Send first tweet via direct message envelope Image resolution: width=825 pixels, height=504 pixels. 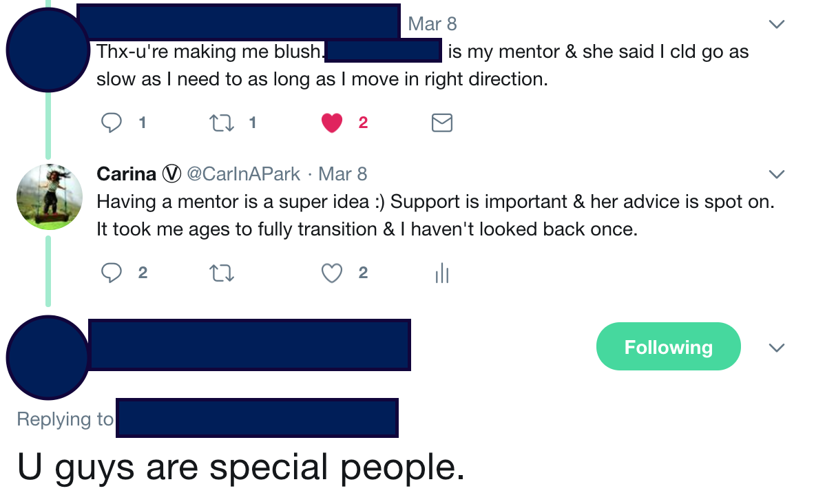[x=441, y=123]
